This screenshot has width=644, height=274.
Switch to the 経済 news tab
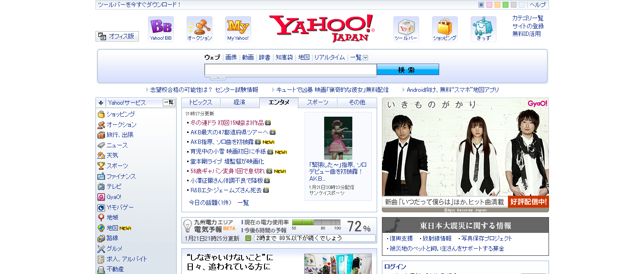240,102
